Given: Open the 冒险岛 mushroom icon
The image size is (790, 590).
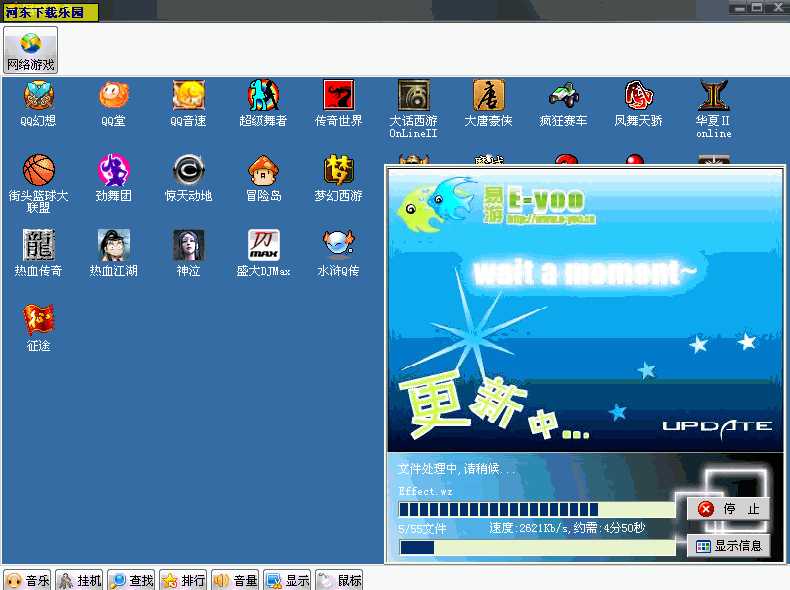Looking at the screenshot, I should [263, 171].
